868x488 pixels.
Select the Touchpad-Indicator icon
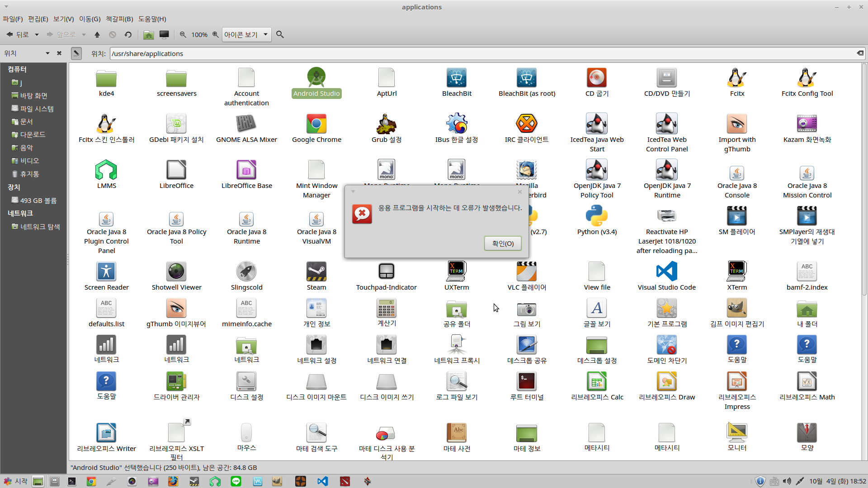pyautogui.click(x=387, y=272)
